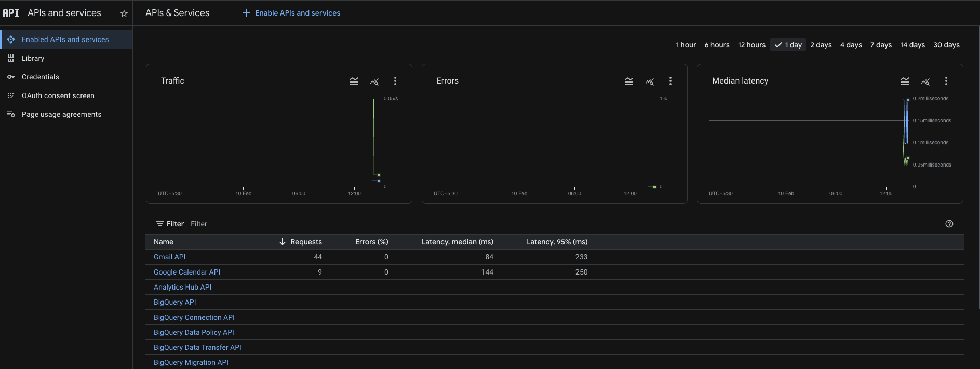Click Google Calendar 95% latency 250
This screenshot has height=369, width=980.
(582, 272)
